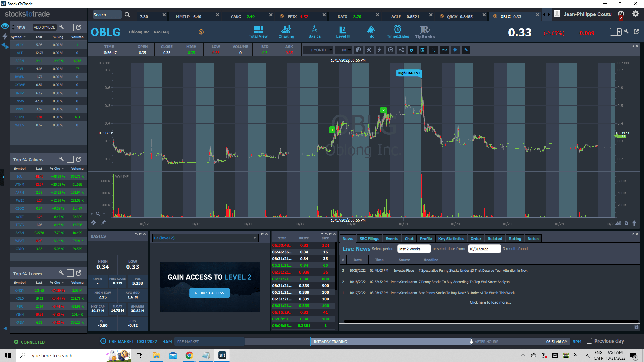Open chart color palette settings
This screenshot has width=644, height=362.
coord(359,50)
